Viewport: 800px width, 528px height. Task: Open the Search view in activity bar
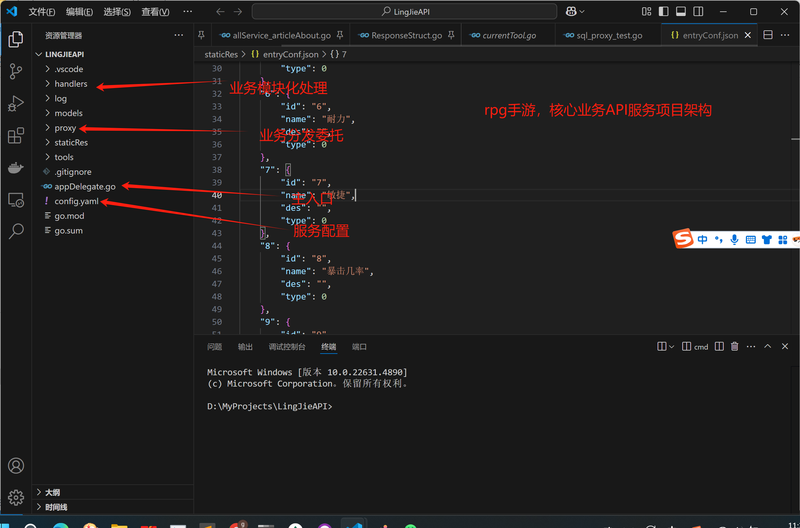click(x=16, y=232)
